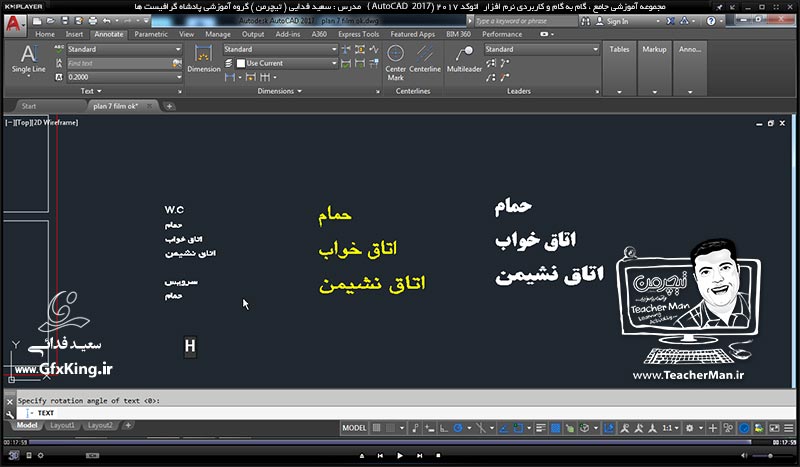
Task: Toggle Transparency in status bar
Action: coord(555,428)
